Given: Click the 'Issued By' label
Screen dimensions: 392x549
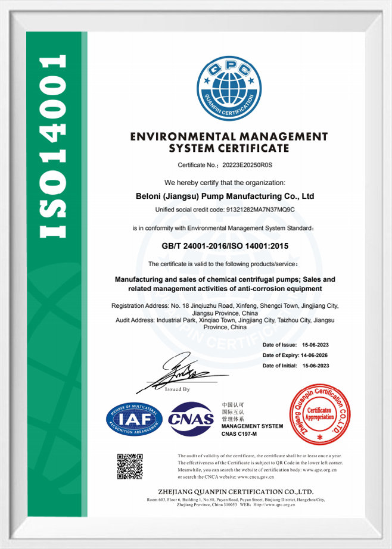Looking at the screenshot, I should pyautogui.click(x=178, y=389).
